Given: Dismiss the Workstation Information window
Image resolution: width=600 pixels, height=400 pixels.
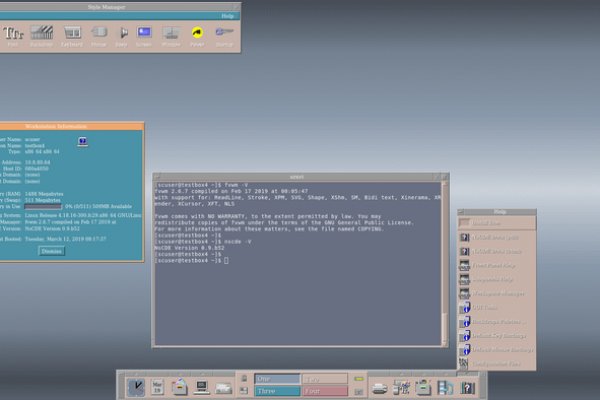Looking at the screenshot, I should (51, 251).
